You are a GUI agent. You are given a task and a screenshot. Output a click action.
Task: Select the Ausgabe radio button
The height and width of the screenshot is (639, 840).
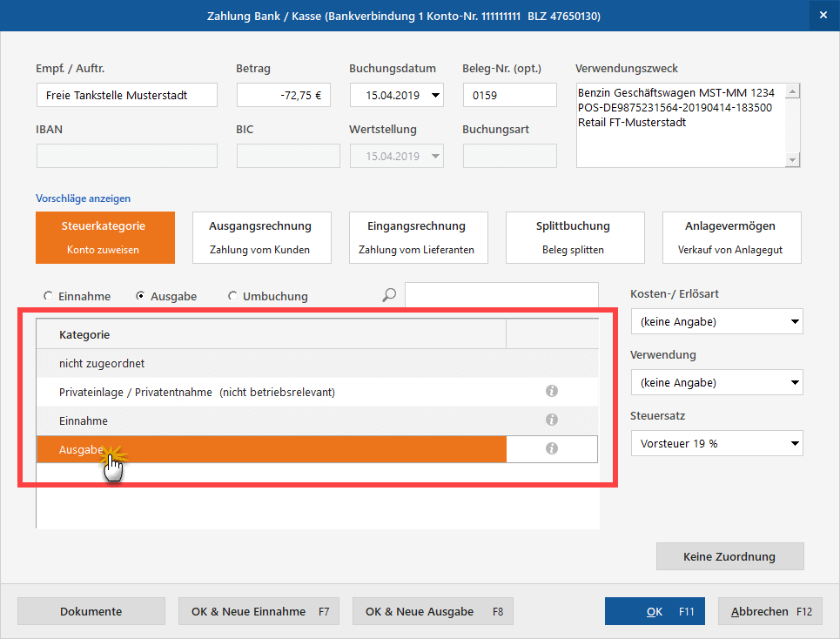click(x=140, y=296)
